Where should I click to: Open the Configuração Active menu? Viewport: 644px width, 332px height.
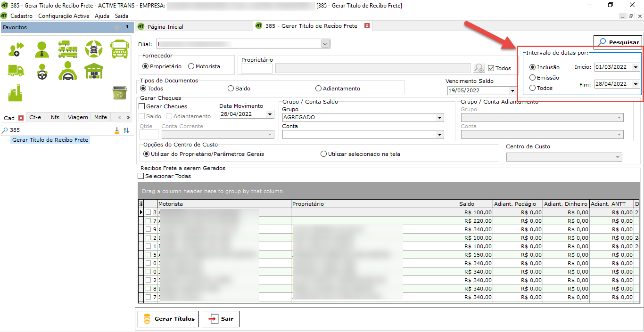63,16
